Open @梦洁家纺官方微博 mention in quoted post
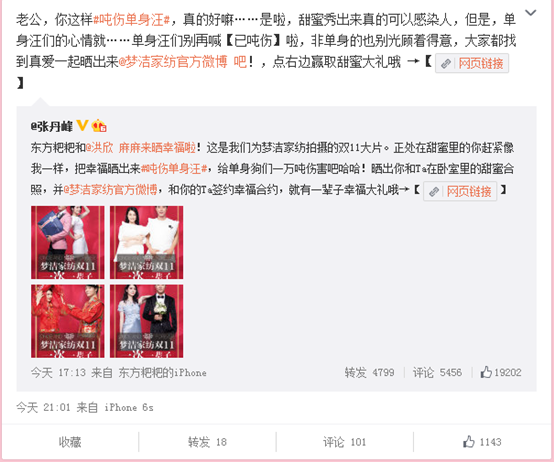Screen dimensions: 554x462 pos(110,190)
